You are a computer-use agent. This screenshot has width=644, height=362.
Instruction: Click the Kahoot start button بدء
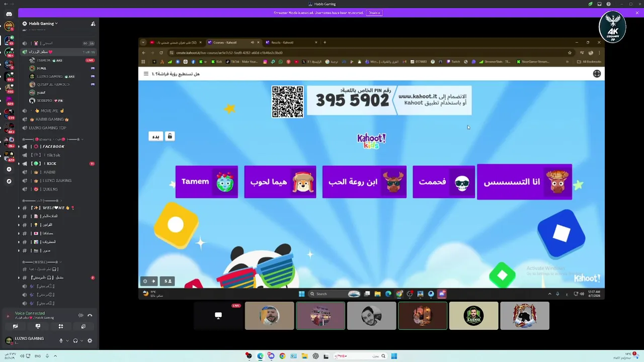(156, 136)
